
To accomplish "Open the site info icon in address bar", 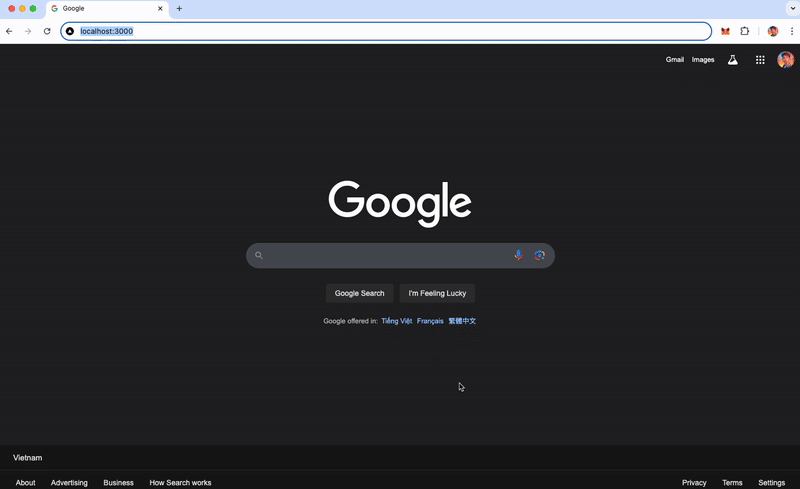I will coord(70,31).
